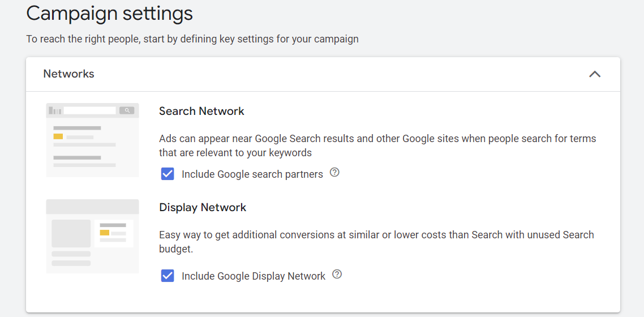This screenshot has width=644, height=317.
Task: Click the Campaign settings page title
Action: click(x=110, y=13)
